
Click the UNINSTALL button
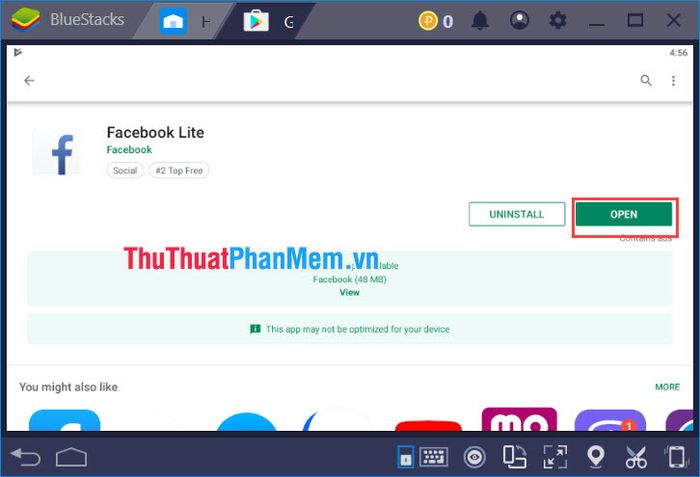[x=517, y=214]
